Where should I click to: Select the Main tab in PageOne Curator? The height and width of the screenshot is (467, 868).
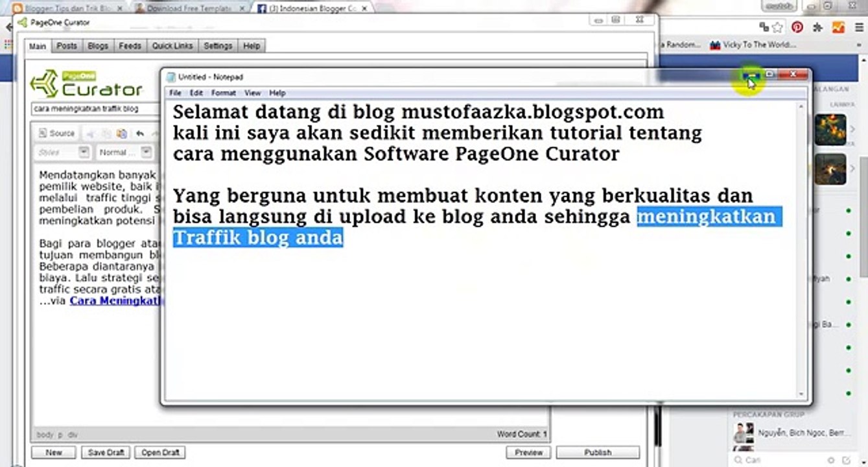click(38, 46)
